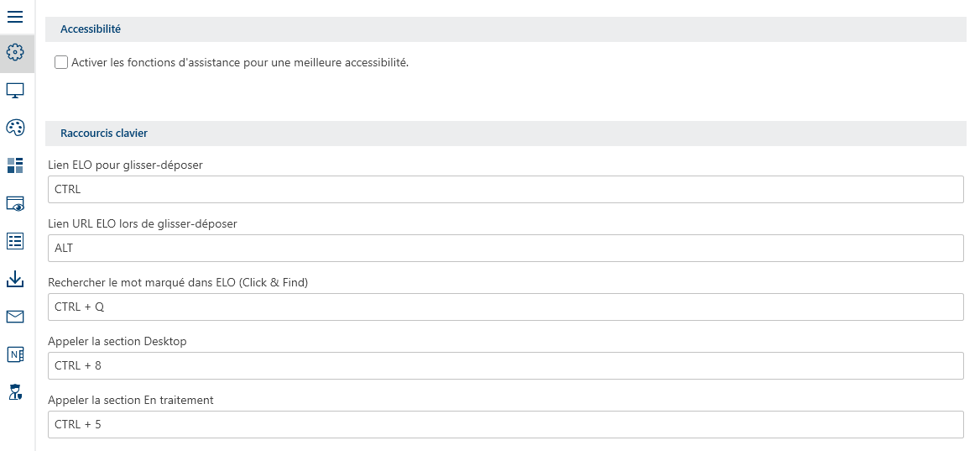Select the preview eye window icon
This screenshot has width=980, height=451.
pyautogui.click(x=15, y=203)
